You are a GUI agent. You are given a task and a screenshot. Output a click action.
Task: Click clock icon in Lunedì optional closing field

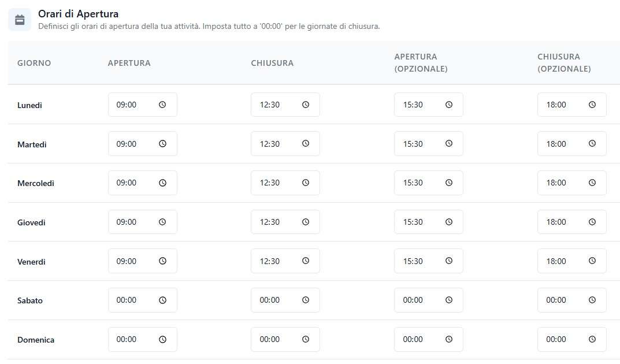click(592, 105)
